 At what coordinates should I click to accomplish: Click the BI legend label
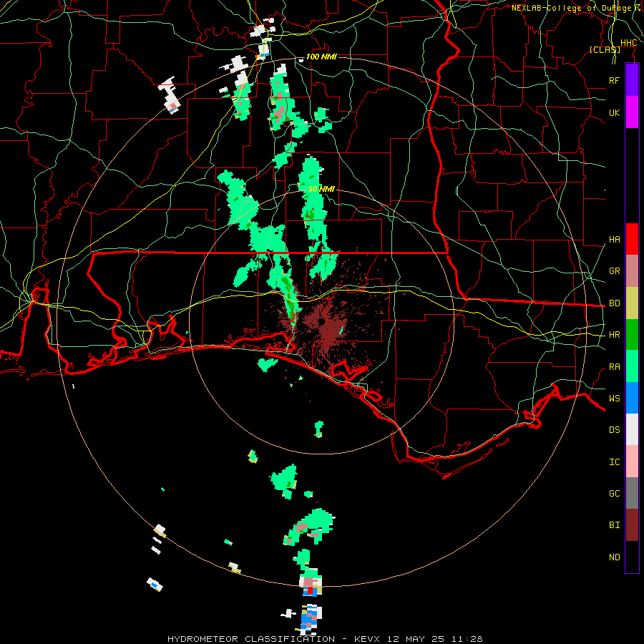[x=614, y=525]
